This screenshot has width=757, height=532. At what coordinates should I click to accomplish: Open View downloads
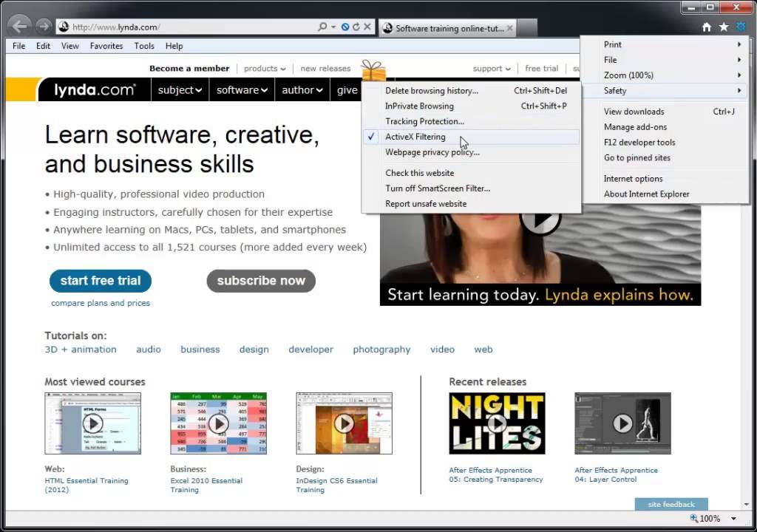[666, 112]
